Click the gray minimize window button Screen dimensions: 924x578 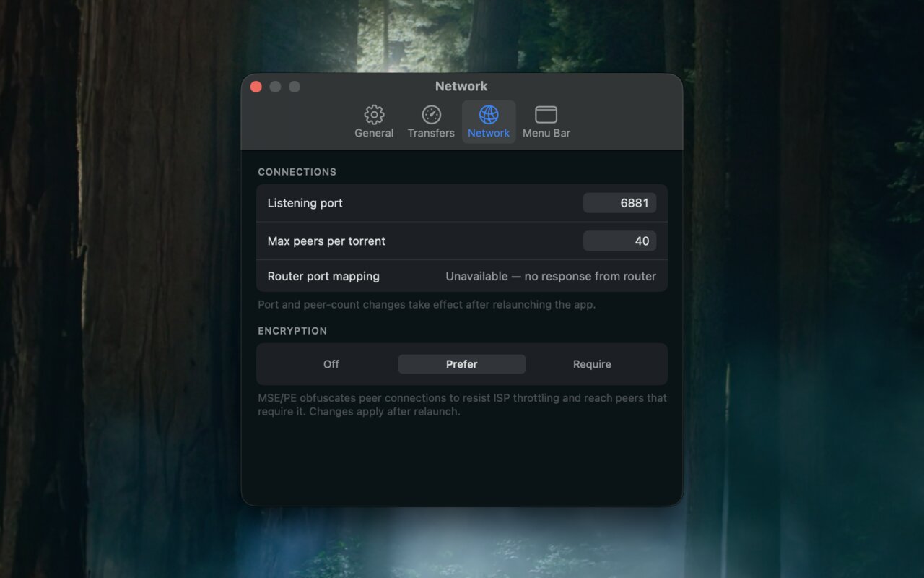tap(275, 87)
